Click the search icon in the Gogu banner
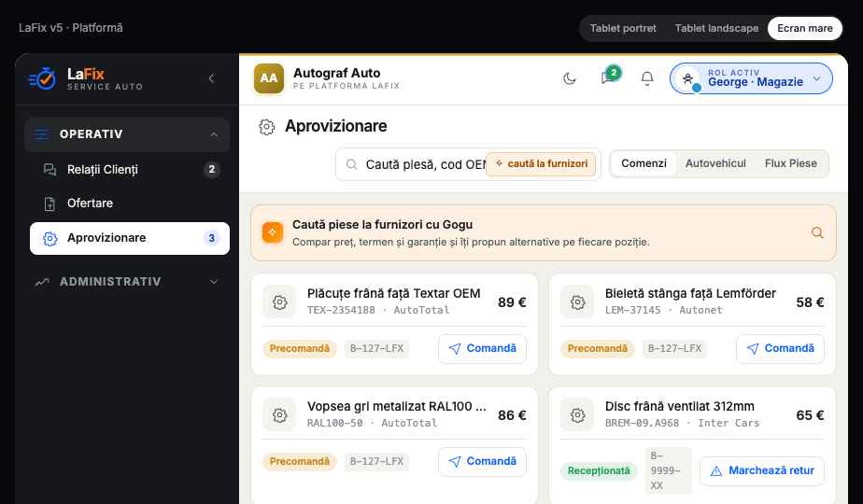863x504 pixels. coord(817,232)
